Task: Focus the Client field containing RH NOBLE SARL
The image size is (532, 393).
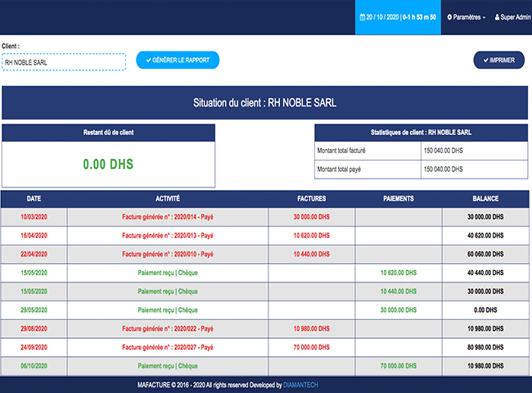Action: [63, 61]
